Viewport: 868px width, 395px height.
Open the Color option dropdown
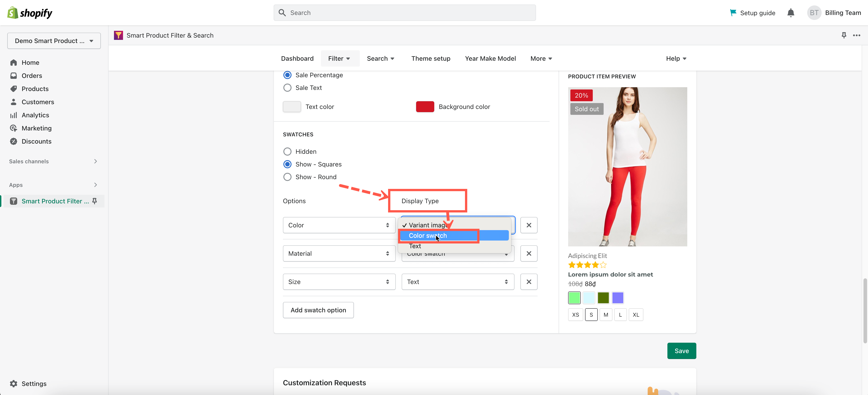[339, 225]
